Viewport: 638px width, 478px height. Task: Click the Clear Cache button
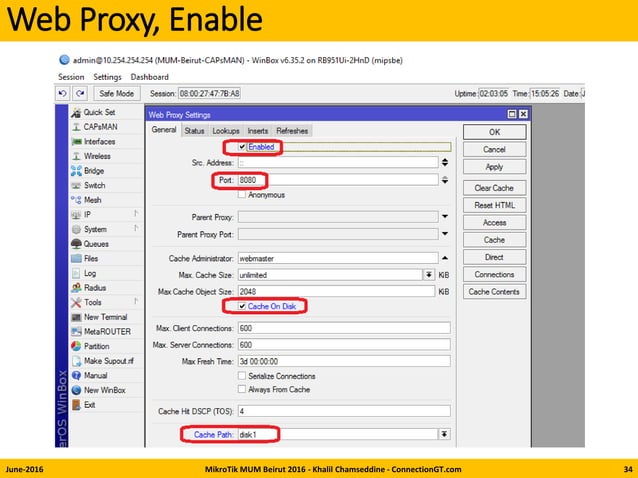pos(494,188)
